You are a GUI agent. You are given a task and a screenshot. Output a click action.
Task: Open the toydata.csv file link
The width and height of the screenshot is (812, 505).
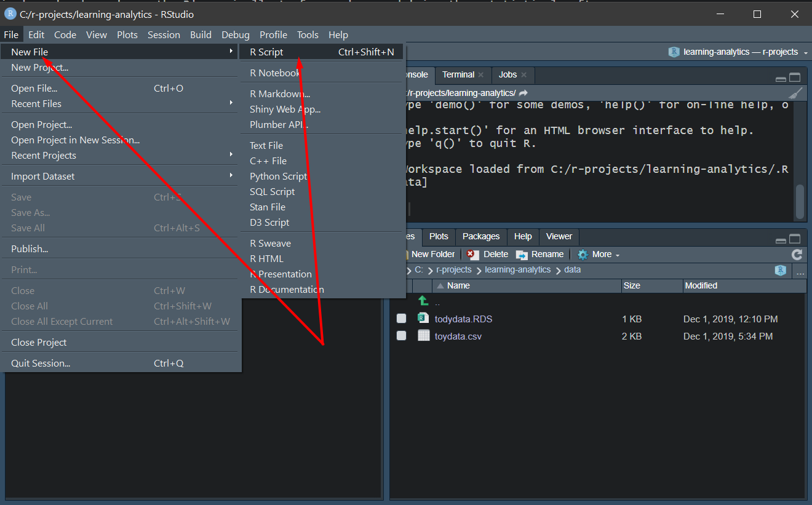(458, 336)
